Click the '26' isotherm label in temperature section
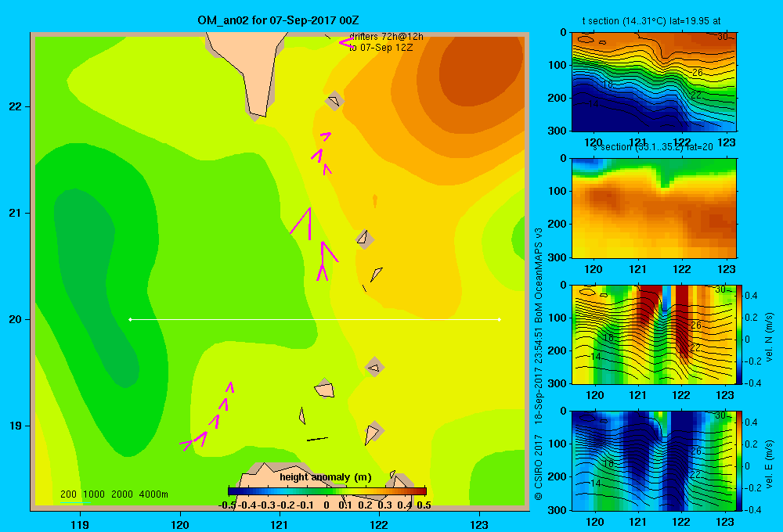Screen dimensions: 783x532 point(697,73)
